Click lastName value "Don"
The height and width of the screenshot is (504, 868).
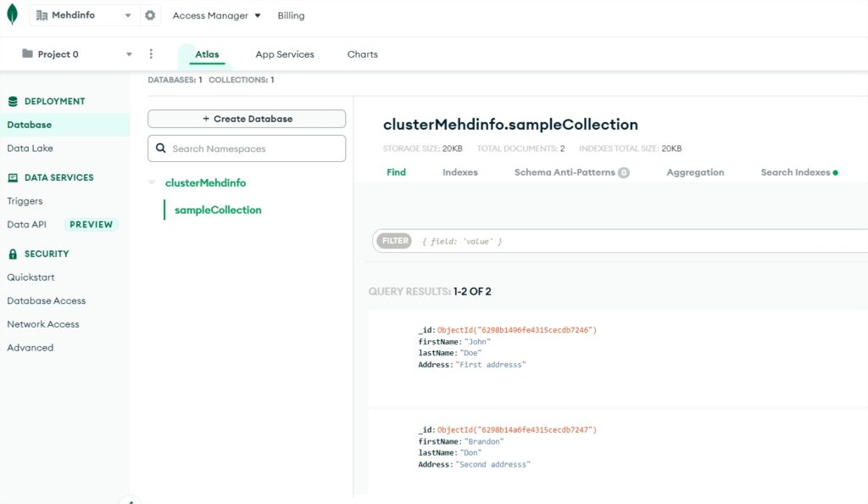(470, 452)
